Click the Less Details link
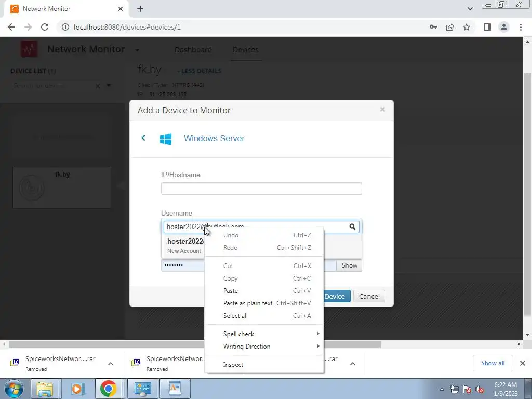 199,71
